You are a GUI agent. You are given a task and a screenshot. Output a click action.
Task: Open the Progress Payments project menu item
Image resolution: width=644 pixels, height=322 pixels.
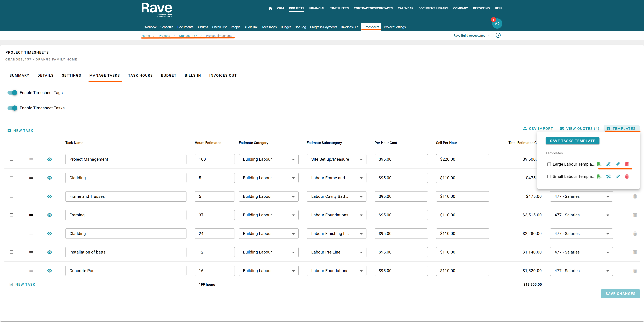coord(323,27)
